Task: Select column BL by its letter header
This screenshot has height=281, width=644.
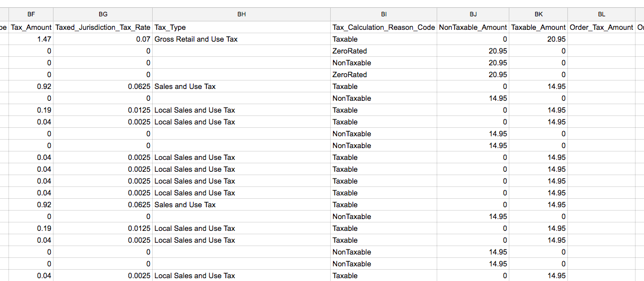Action: coord(601,14)
